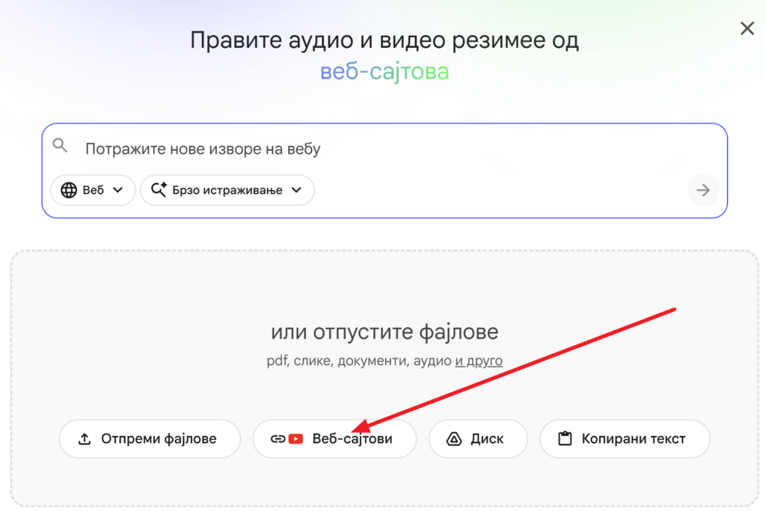The height and width of the screenshot is (532, 766).
Task: Select the Диск text label
Action: 487,439
